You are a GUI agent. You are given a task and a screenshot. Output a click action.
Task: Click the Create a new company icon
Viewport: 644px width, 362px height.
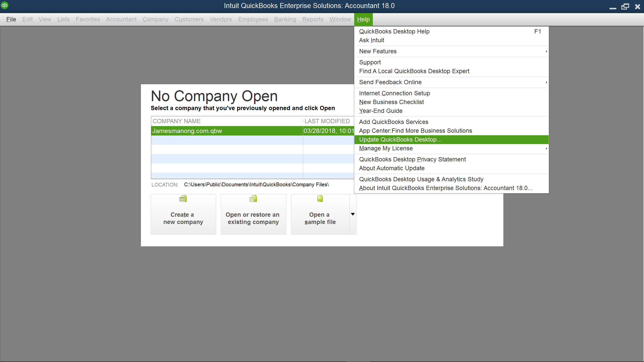click(x=183, y=199)
